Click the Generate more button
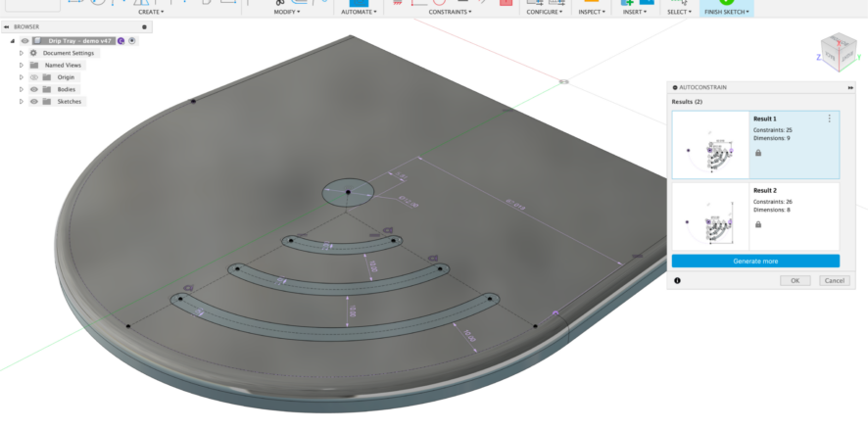Screen dimensions: 868x430 coord(754,262)
